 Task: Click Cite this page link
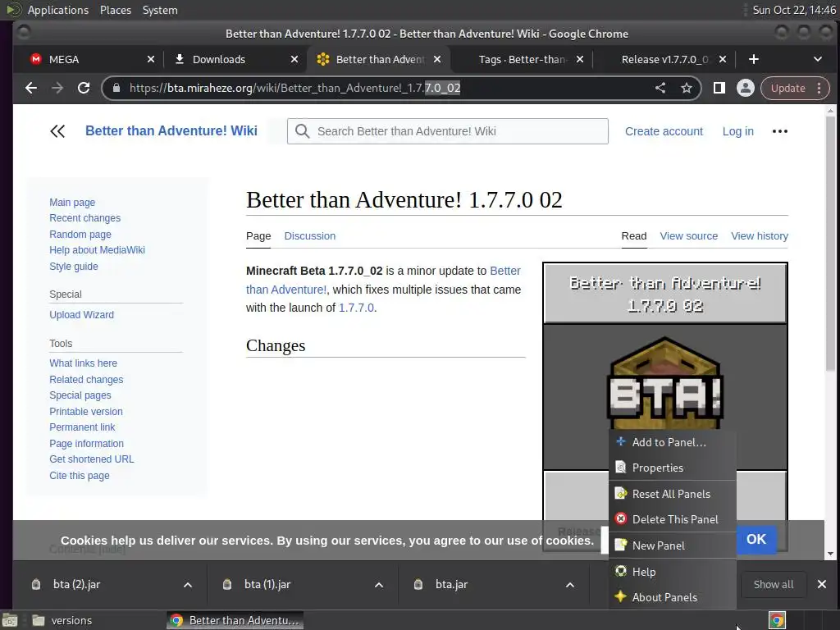pos(80,475)
